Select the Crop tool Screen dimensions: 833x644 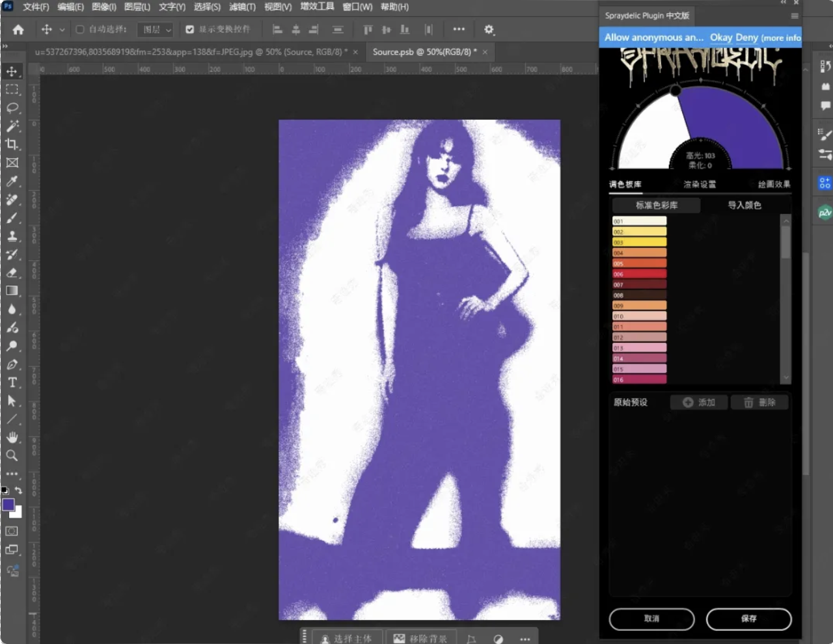click(x=12, y=144)
